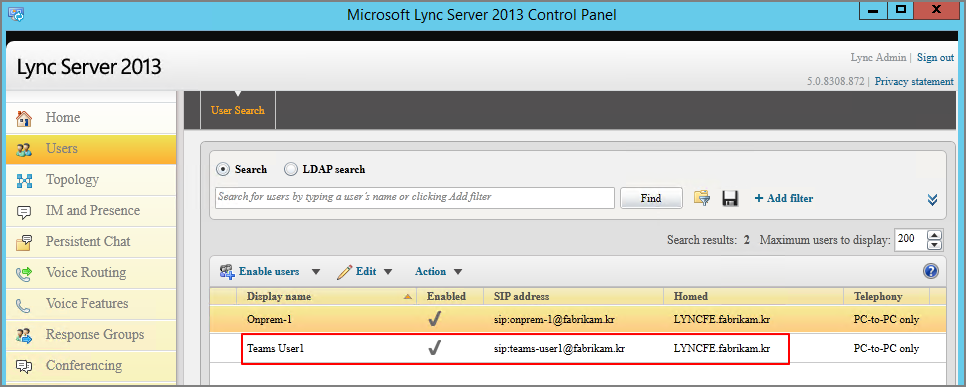This screenshot has width=966, height=387.
Task: Open Topology in navigation menu
Action: 91,180
